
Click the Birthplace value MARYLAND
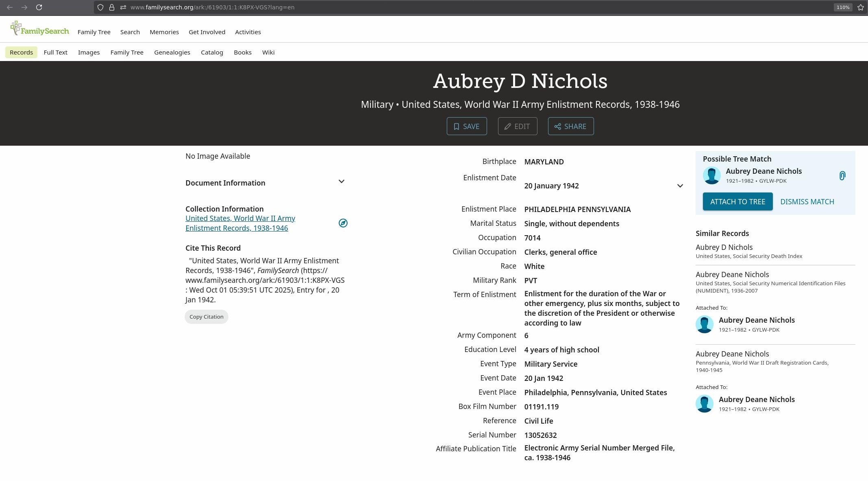[x=544, y=162]
